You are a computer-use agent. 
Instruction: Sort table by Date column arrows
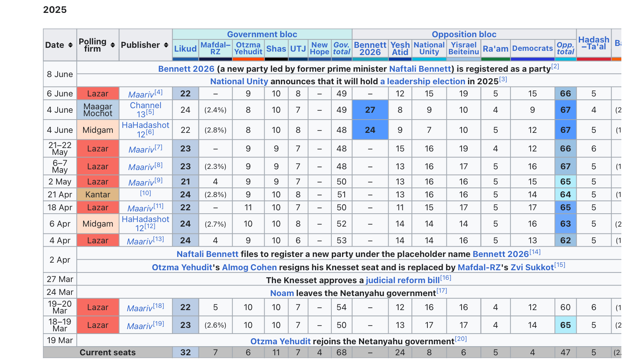tap(70, 45)
